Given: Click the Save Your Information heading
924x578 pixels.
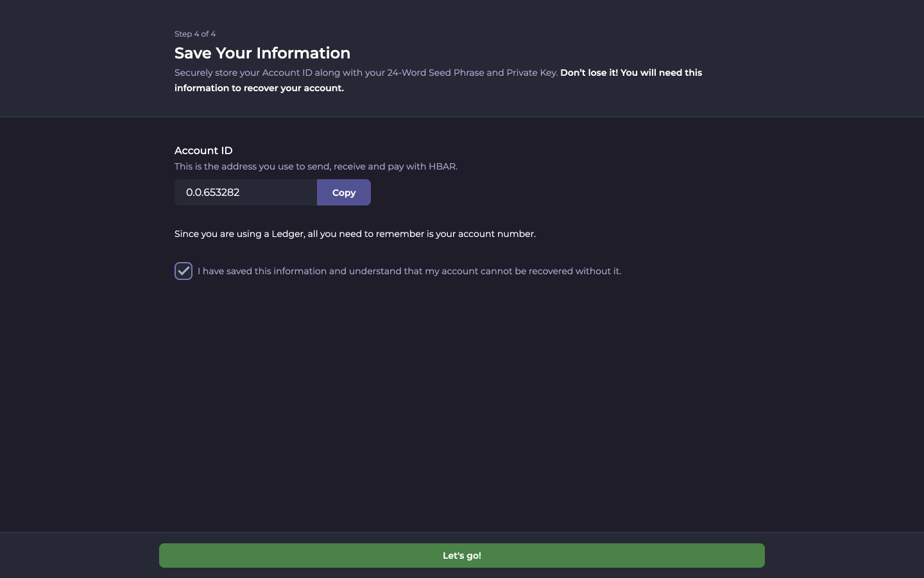Looking at the screenshot, I should 262,53.
